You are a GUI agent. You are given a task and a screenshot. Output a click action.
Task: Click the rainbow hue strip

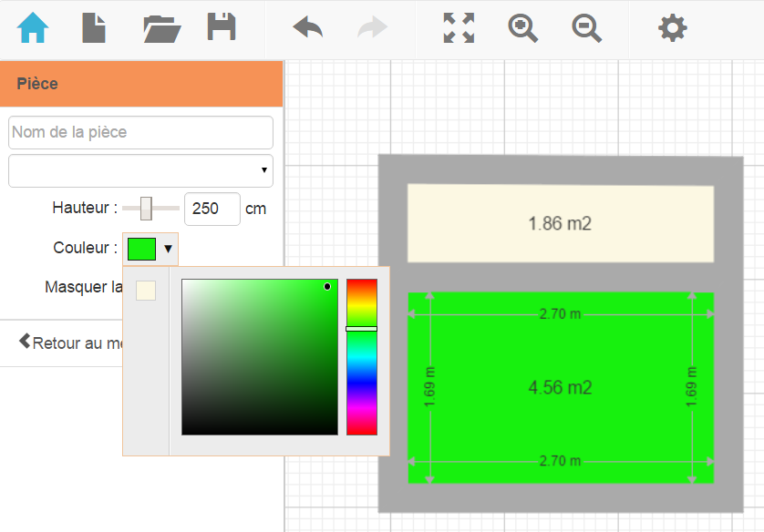361,383
